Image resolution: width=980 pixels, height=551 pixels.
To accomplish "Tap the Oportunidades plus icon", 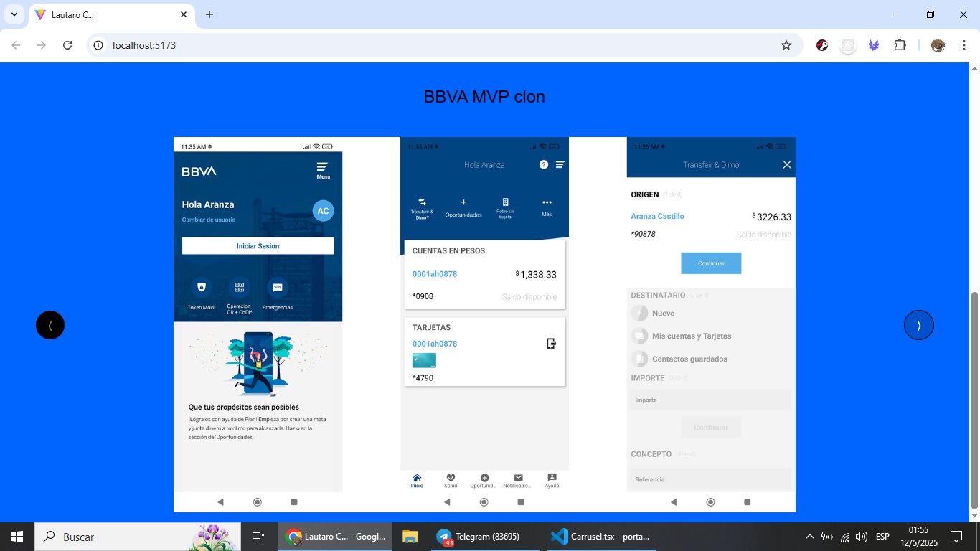I will [x=463, y=202].
